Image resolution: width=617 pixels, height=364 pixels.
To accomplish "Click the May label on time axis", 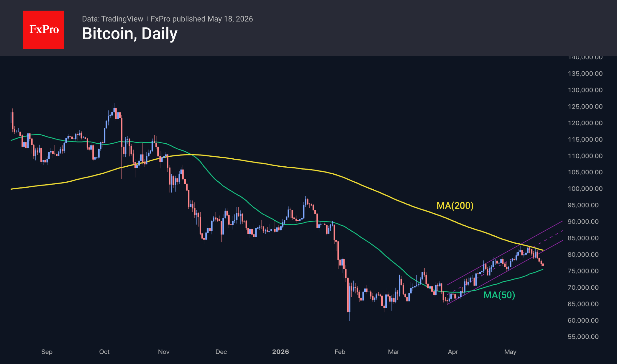I will pos(510,352).
